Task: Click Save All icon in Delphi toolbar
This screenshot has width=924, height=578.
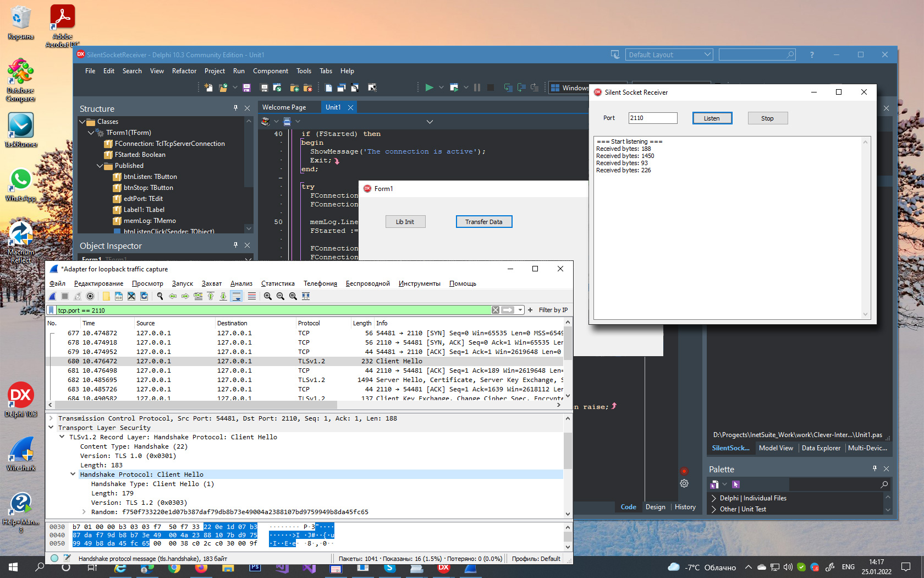Action: coord(264,88)
